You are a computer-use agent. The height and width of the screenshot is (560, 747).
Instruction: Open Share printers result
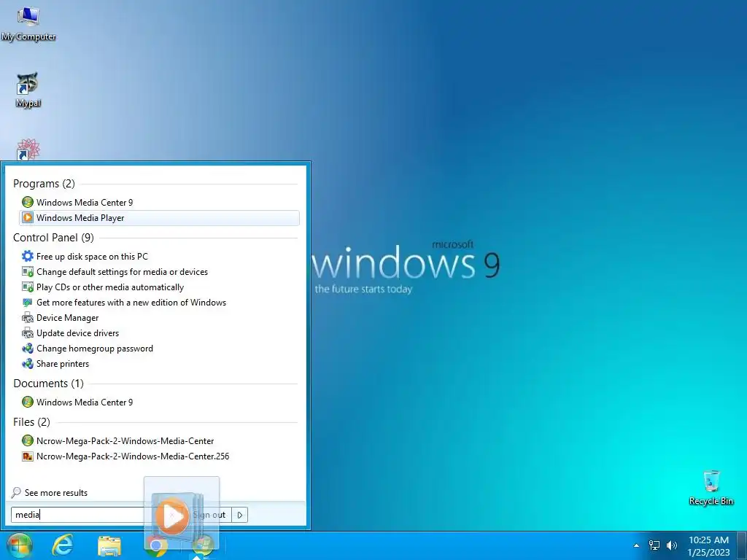click(159, 364)
